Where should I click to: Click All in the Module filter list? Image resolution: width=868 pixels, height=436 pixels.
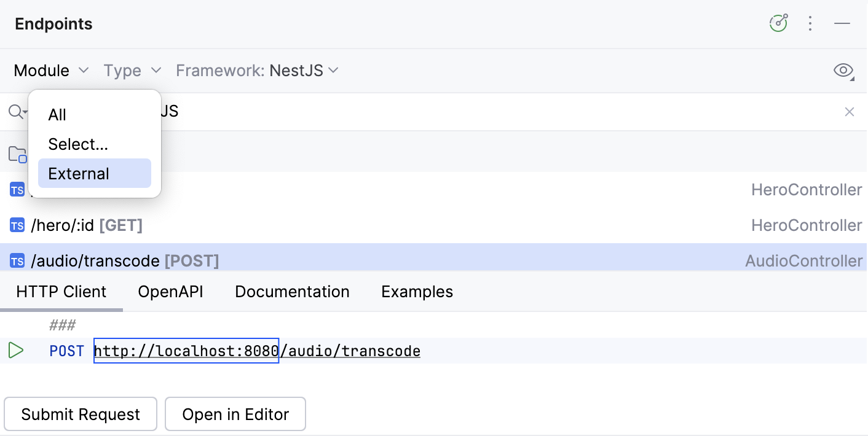pyautogui.click(x=57, y=115)
